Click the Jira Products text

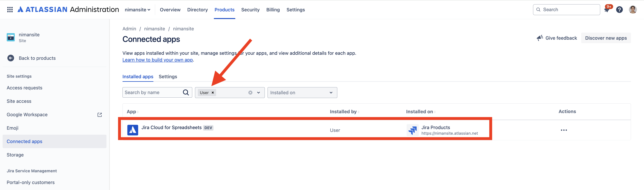pyautogui.click(x=436, y=127)
